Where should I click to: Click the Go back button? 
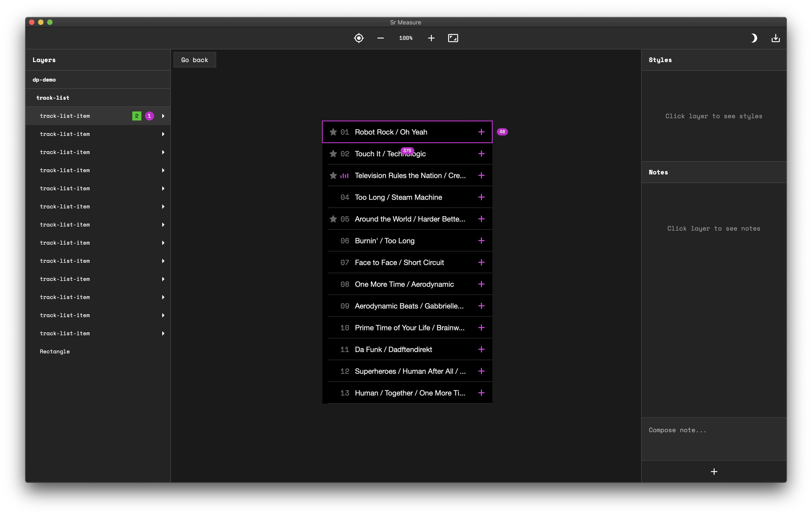click(x=195, y=60)
